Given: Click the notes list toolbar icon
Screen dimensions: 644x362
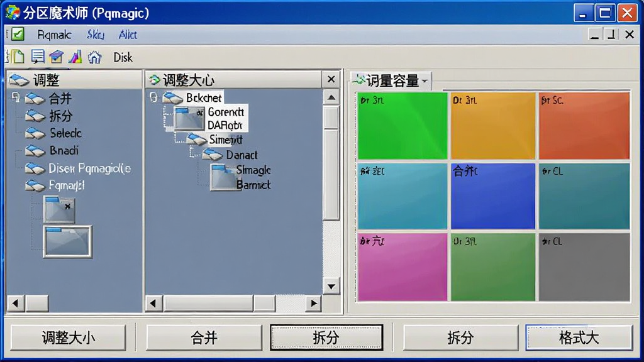Looking at the screenshot, I should coord(38,57).
